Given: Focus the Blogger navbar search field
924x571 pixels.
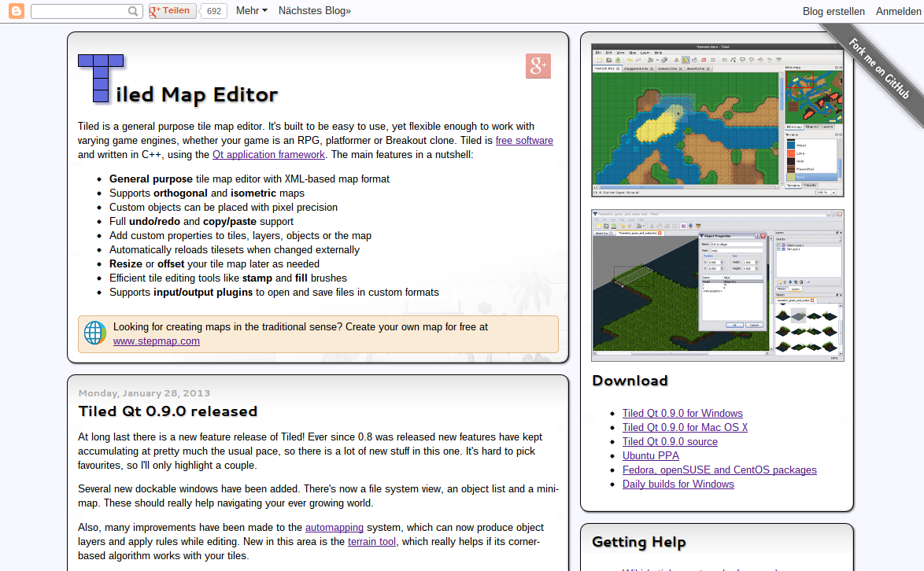Looking at the screenshot, I should (x=87, y=11).
